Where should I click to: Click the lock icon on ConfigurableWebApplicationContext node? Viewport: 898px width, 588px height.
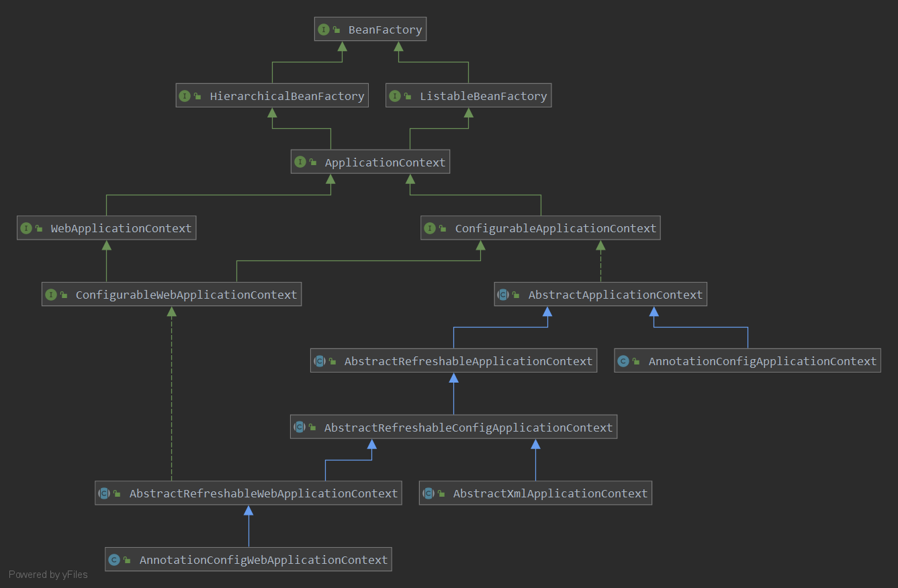[x=64, y=295]
